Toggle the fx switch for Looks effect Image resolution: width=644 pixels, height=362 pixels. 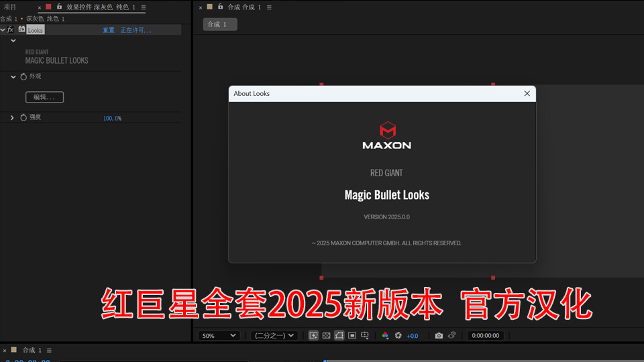click(11, 29)
